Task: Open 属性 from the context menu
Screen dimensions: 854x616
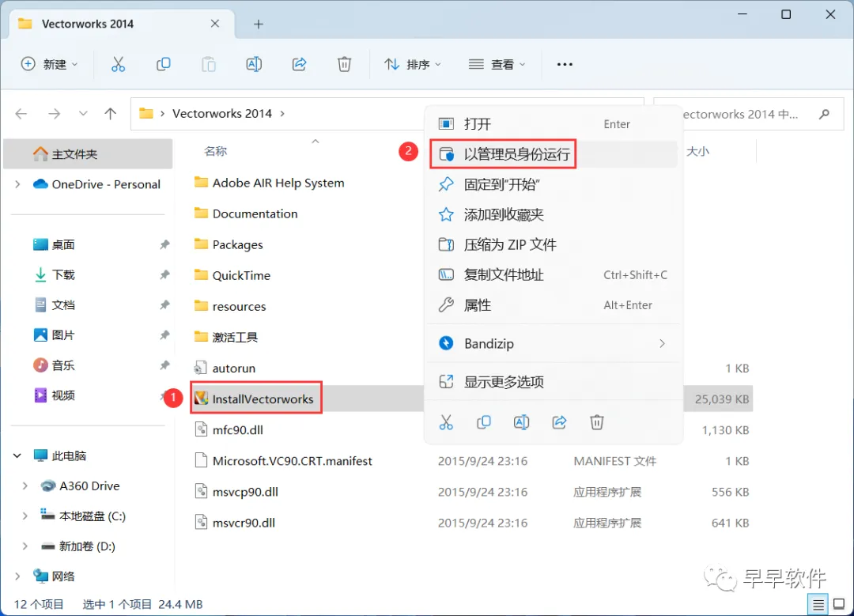Action: 554,305
